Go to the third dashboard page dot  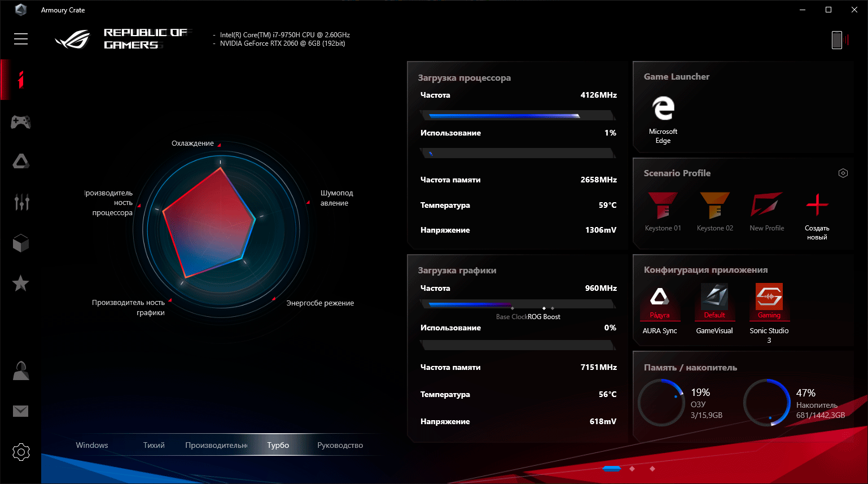(652, 469)
